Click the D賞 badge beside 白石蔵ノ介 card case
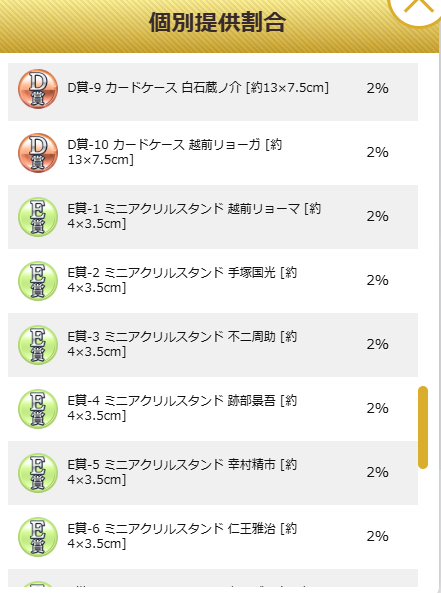441x593 pixels. click(x=38, y=89)
